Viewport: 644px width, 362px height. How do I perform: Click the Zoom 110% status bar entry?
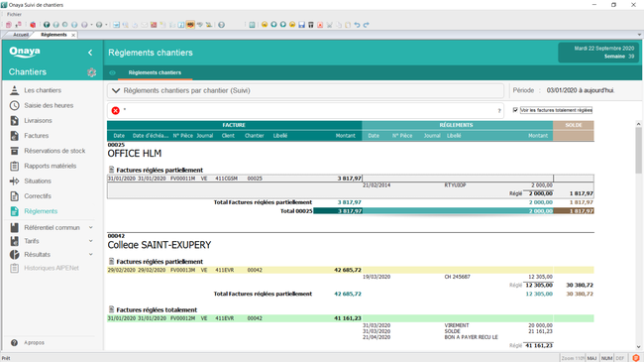[x=573, y=358]
